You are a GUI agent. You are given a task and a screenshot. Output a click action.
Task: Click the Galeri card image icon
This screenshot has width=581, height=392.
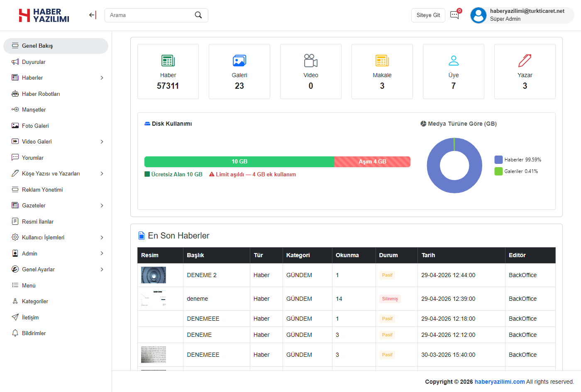pos(239,61)
